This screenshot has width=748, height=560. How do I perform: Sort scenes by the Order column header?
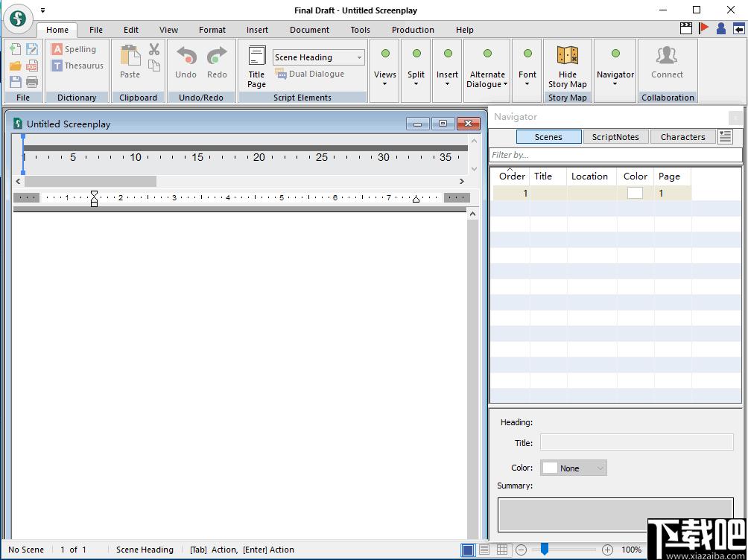[512, 176]
